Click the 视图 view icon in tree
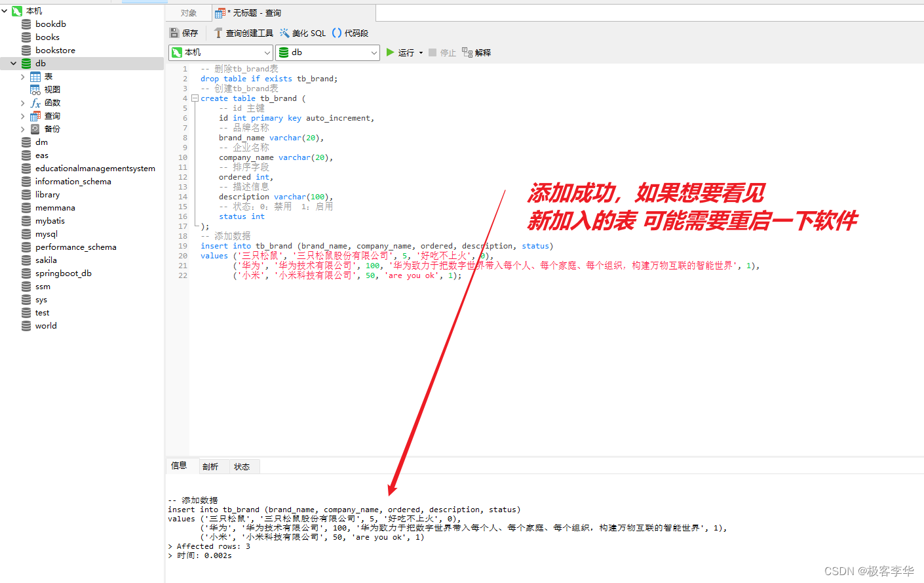 (x=35, y=90)
